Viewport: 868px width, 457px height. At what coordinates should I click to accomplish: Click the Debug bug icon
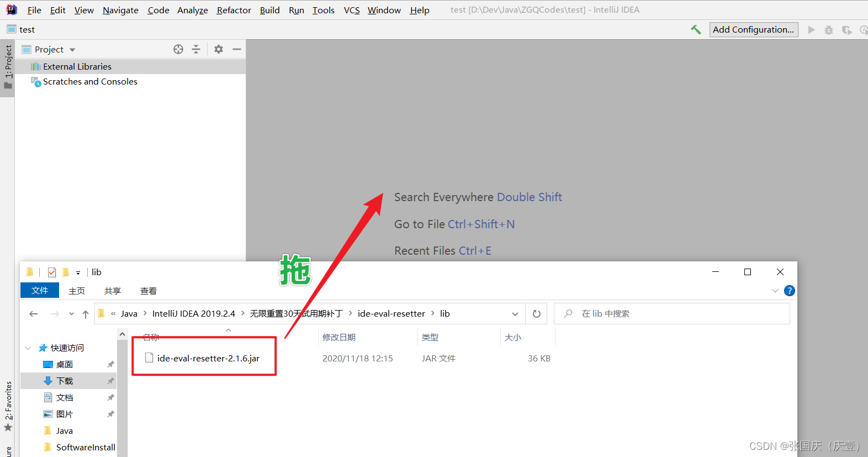pos(829,30)
